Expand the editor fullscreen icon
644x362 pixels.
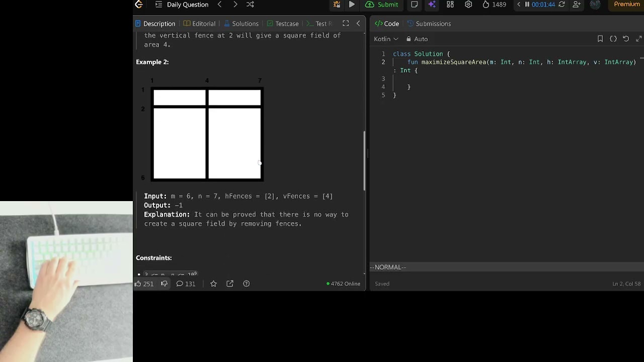click(x=639, y=39)
